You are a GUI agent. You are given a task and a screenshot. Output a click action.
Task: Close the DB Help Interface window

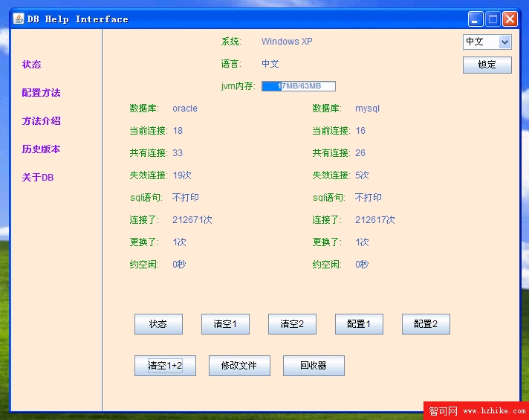tap(510, 19)
